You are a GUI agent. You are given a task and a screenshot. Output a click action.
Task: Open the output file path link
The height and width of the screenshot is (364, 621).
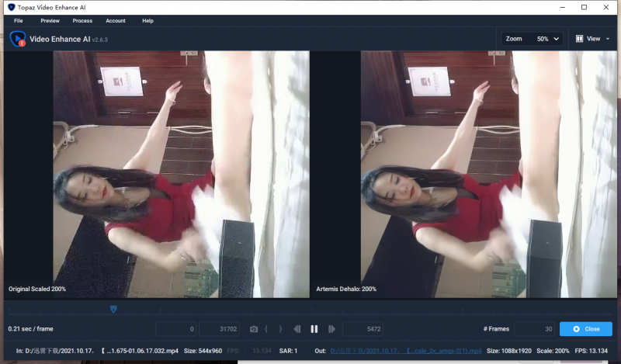(x=406, y=351)
